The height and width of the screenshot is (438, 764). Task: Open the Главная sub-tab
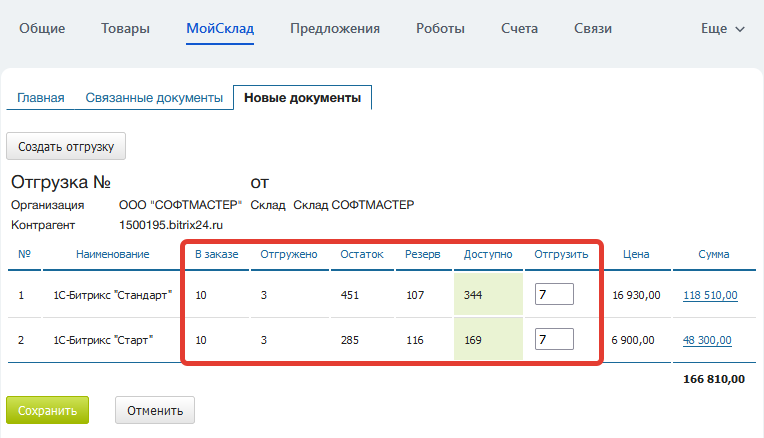coord(40,98)
